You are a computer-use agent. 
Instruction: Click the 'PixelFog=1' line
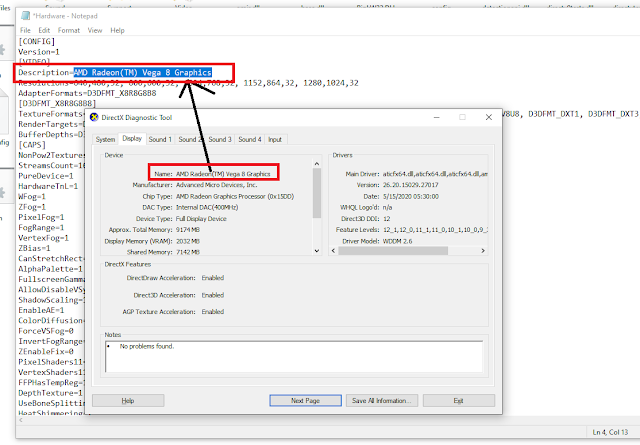[41, 217]
